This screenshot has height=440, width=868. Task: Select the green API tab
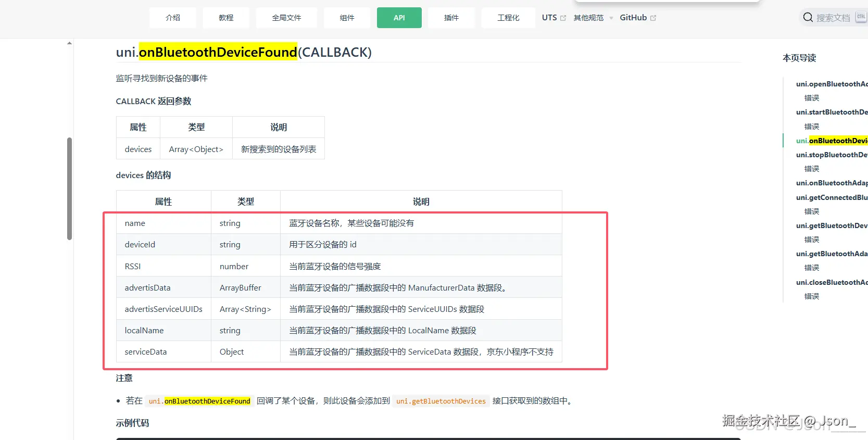pyautogui.click(x=399, y=18)
